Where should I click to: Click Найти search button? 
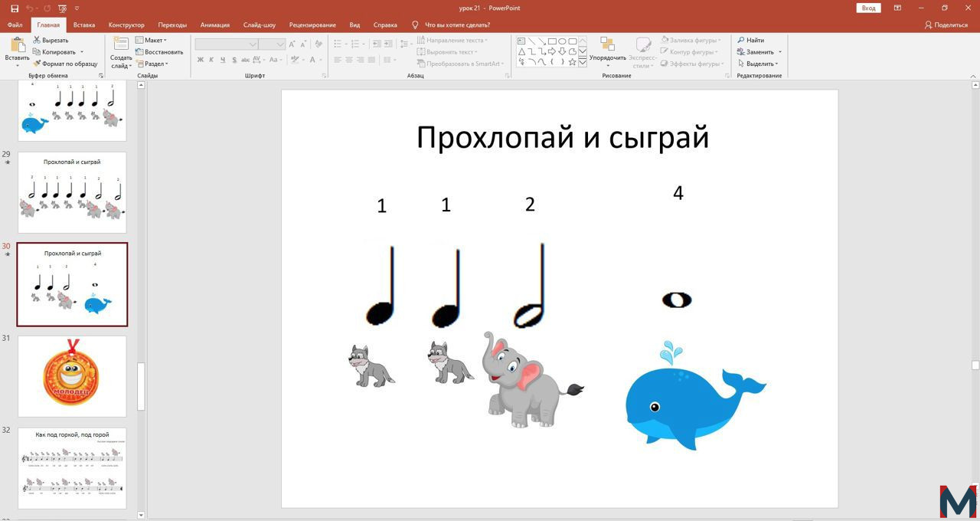pos(750,40)
